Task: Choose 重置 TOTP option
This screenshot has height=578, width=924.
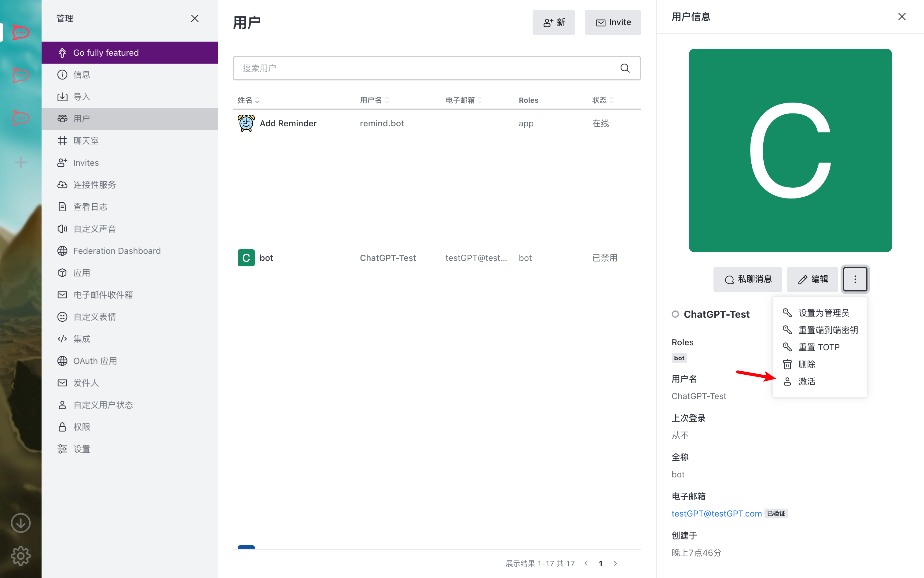Action: (820, 347)
